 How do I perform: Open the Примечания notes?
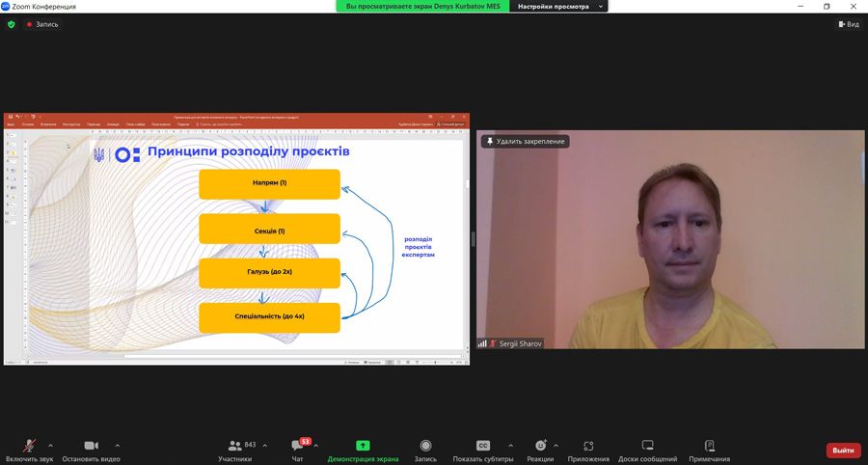click(x=709, y=451)
